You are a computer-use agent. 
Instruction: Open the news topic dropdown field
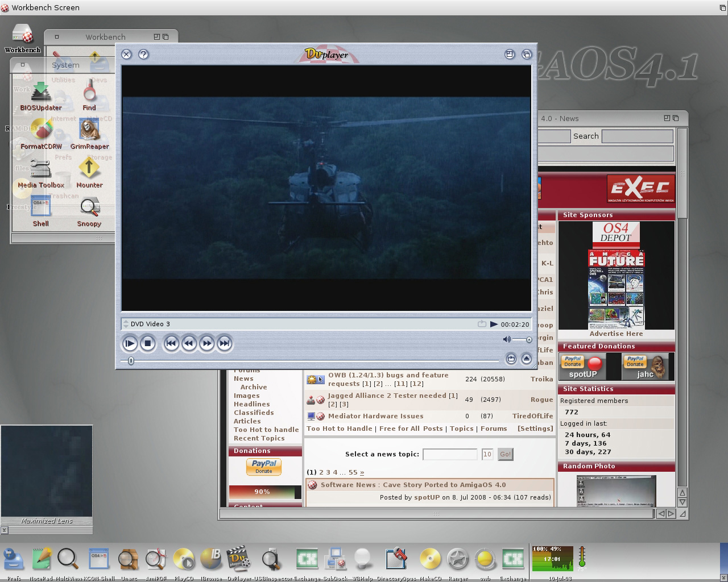coord(449,454)
